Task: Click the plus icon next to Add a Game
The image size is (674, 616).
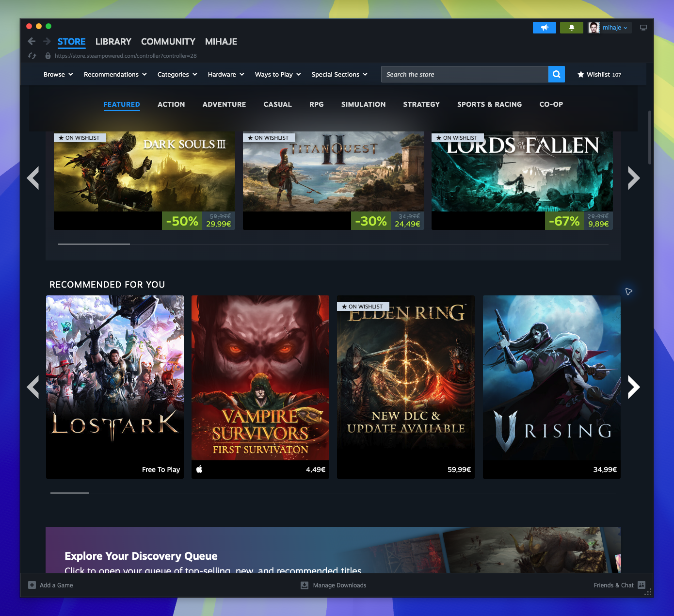Action: pos(32,585)
